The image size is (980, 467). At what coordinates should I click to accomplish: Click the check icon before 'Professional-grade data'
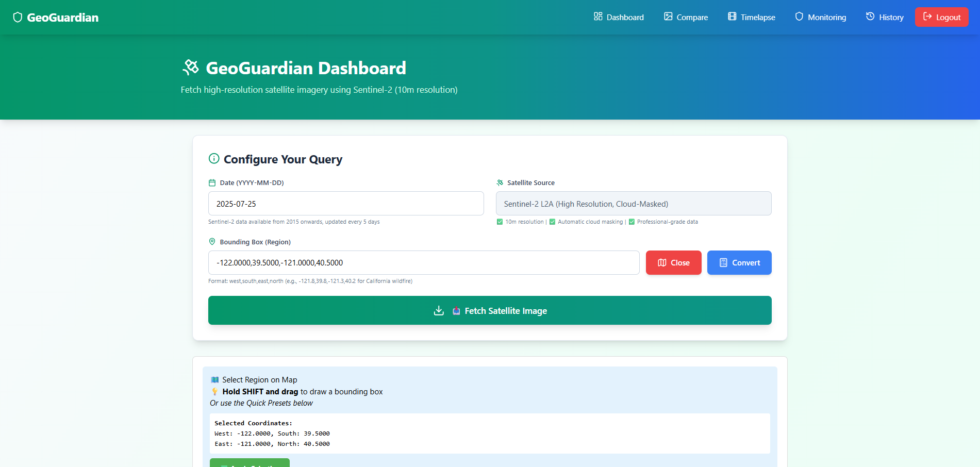pyautogui.click(x=632, y=222)
